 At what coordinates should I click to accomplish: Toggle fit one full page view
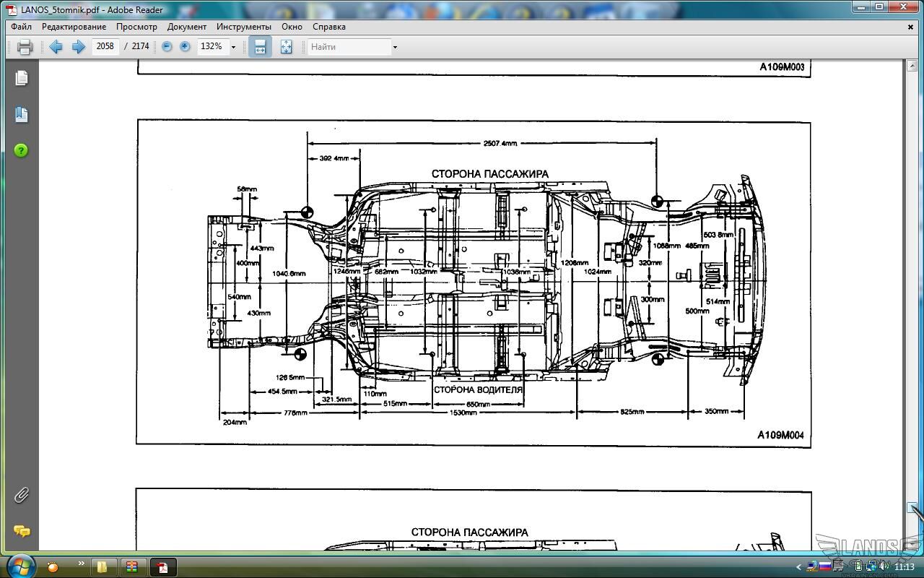(x=286, y=47)
